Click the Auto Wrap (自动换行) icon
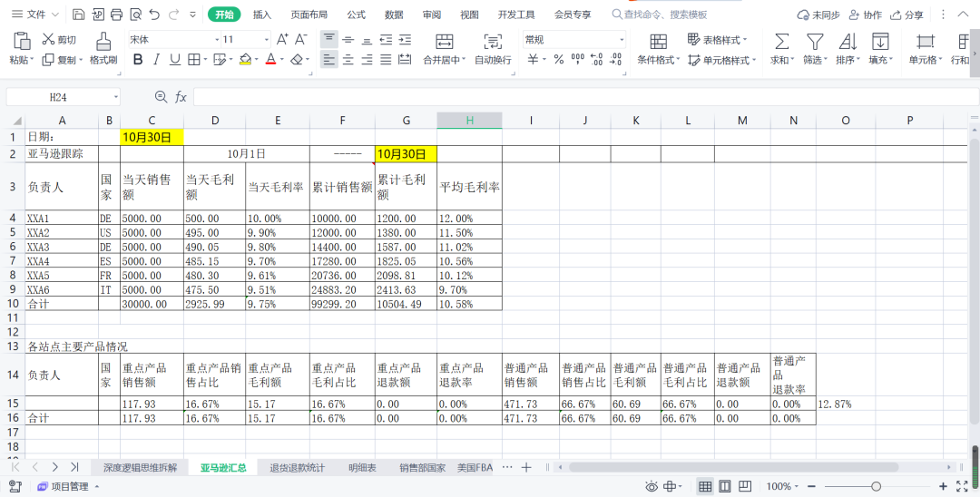Image resolution: width=980 pixels, height=497 pixels. coord(493,41)
